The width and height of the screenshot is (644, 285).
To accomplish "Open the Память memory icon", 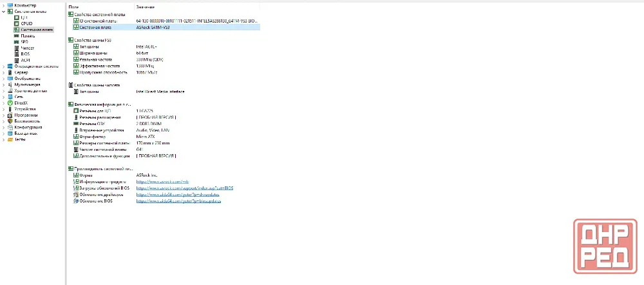I will pos(17,36).
